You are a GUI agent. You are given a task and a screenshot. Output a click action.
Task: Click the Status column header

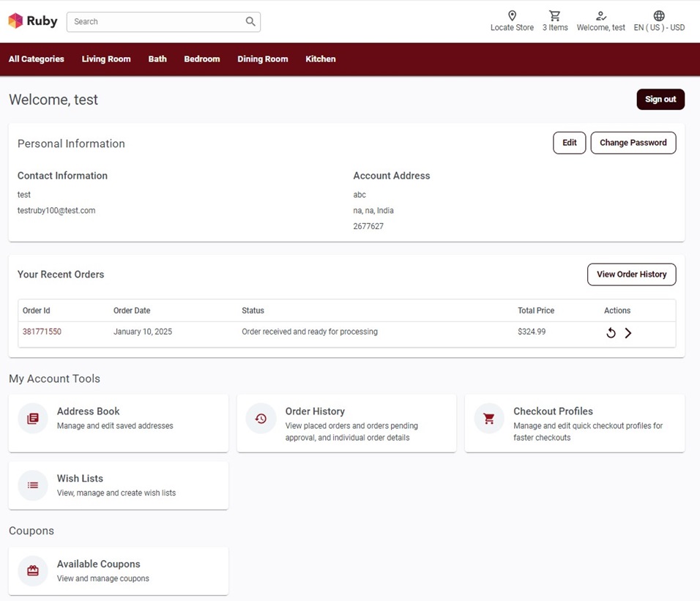click(x=253, y=310)
